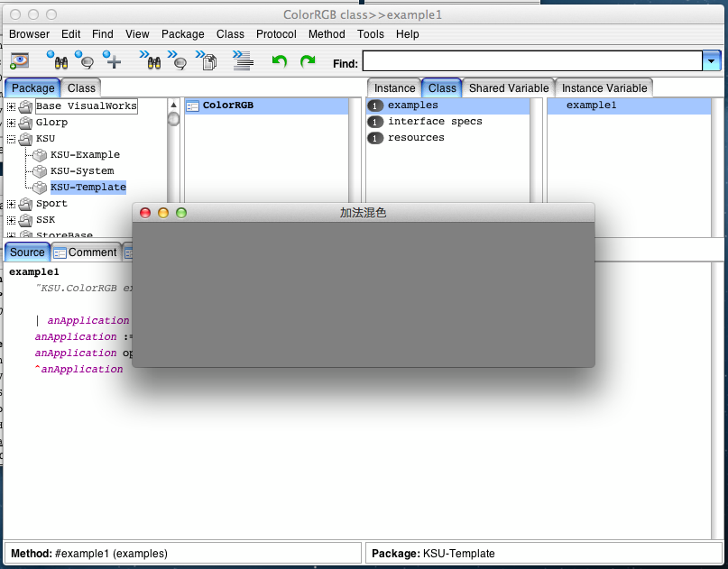
Task: Expand the Sport bundle node
Action: point(12,204)
